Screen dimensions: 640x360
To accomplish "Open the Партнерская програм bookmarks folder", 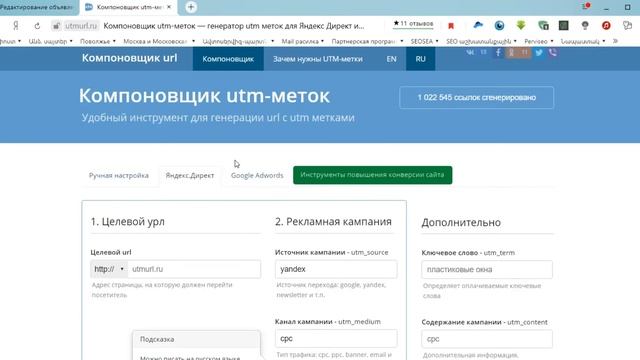I will point(367,41).
